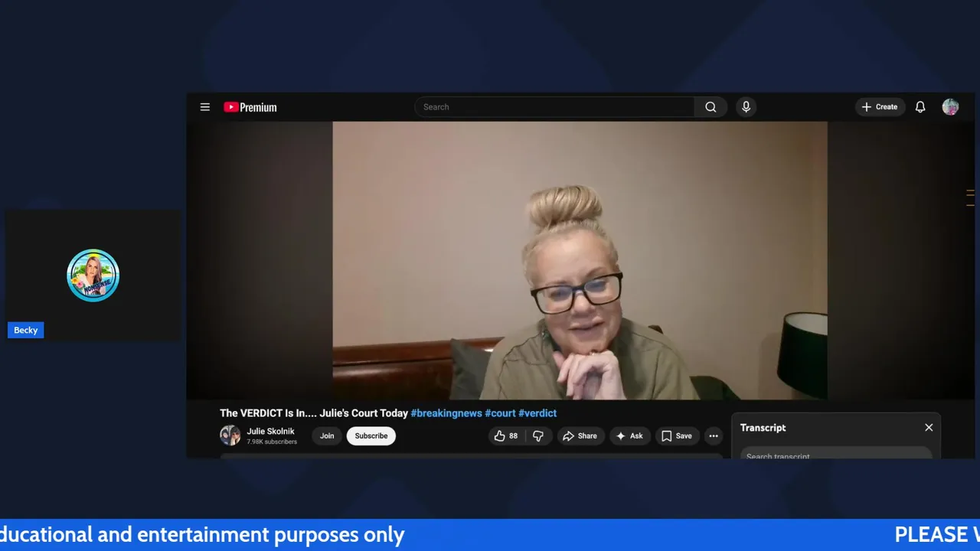Image resolution: width=980 pixels, height=551 pixels.
Task: Open the notifications bell
Action: click(x=920, y=107)
